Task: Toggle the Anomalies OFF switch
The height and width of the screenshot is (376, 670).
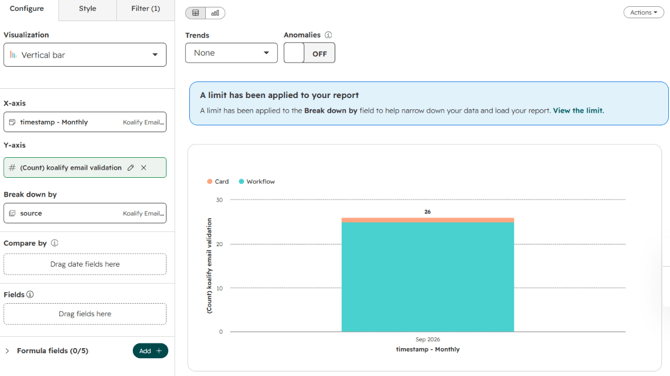Action: (x=309, y=53)
